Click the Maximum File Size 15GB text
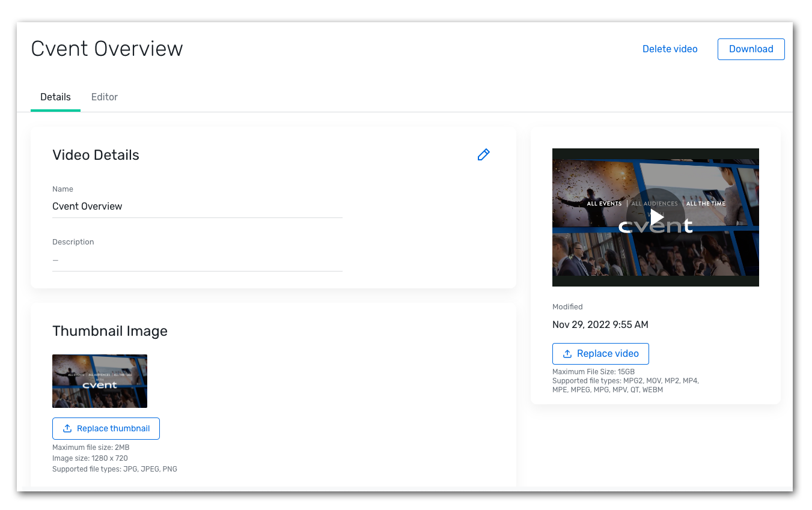812x510 pixels. [x=593, y=371]
